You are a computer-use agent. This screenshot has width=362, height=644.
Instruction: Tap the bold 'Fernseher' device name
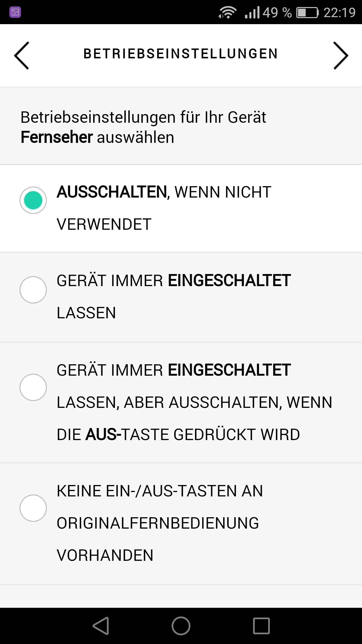57,137
